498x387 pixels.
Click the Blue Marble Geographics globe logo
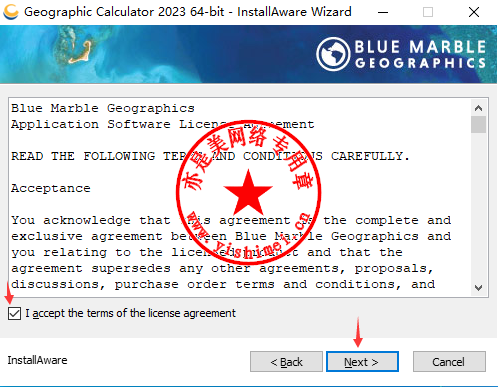tap(333, 54)
